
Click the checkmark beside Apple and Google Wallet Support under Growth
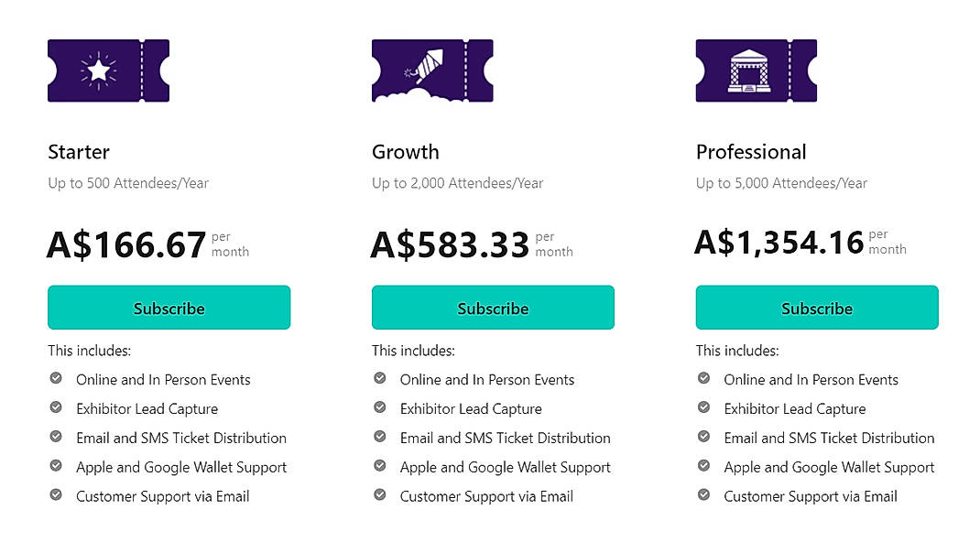(379, 467)
